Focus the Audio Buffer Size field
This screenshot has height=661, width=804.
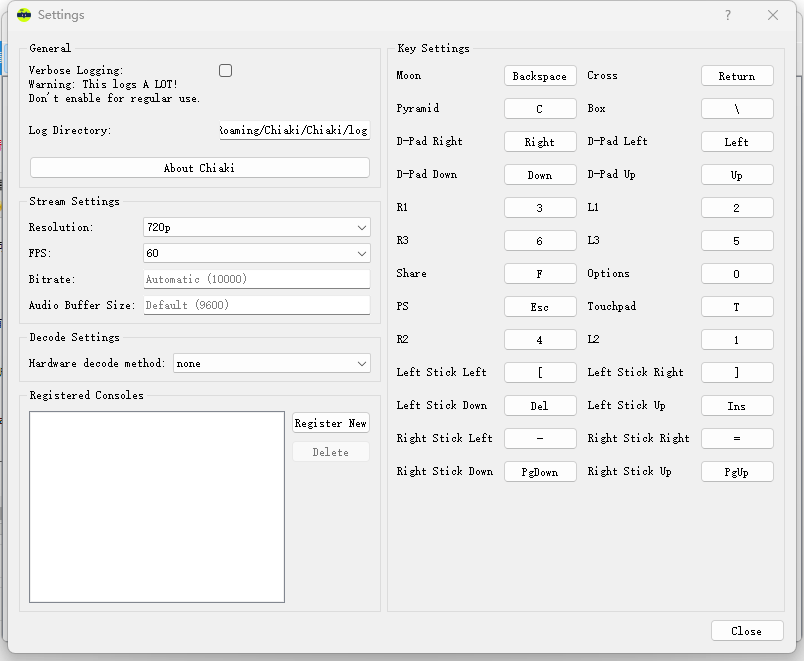(x=257, y=305)
